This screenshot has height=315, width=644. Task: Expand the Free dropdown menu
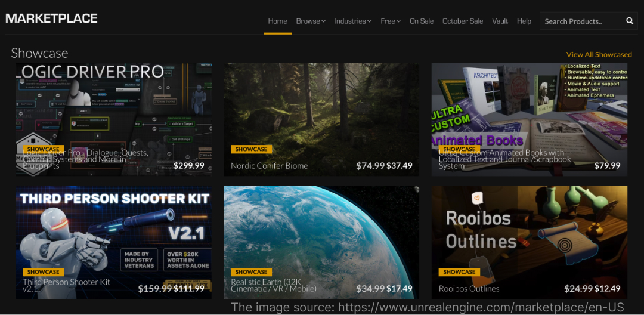point(391,21)
